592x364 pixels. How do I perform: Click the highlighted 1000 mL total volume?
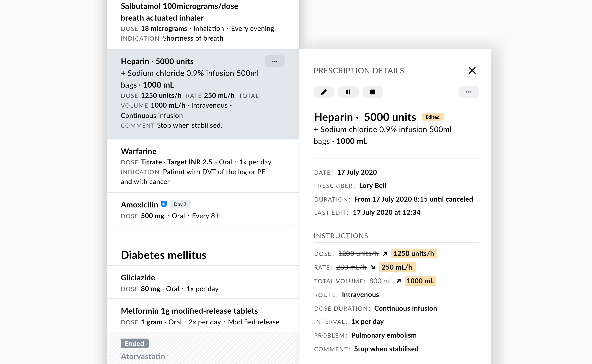click(x=420, y=281)
